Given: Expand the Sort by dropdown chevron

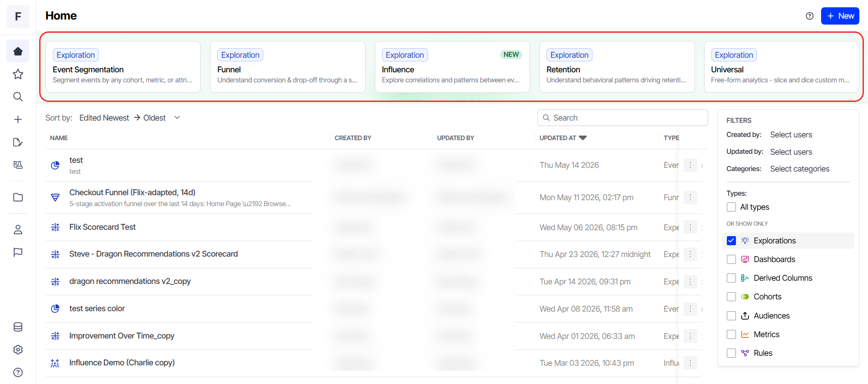Looking at the screenshot, I should point(177,118).
